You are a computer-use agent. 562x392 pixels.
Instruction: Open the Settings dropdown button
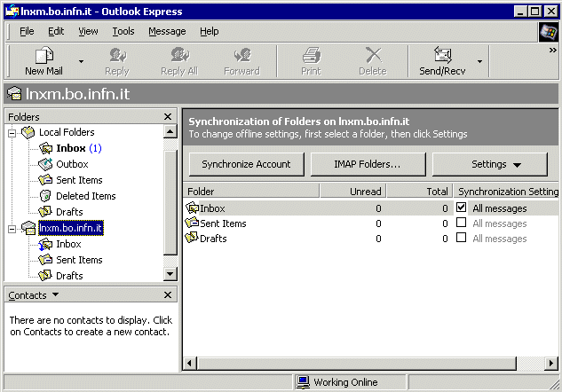click(x=489, y=164)
